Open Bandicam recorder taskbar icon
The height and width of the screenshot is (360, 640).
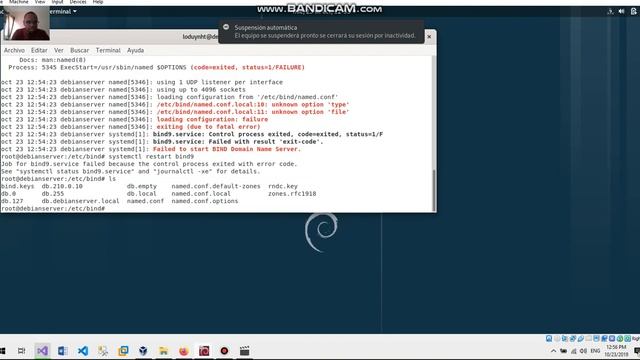click(224, 351)
